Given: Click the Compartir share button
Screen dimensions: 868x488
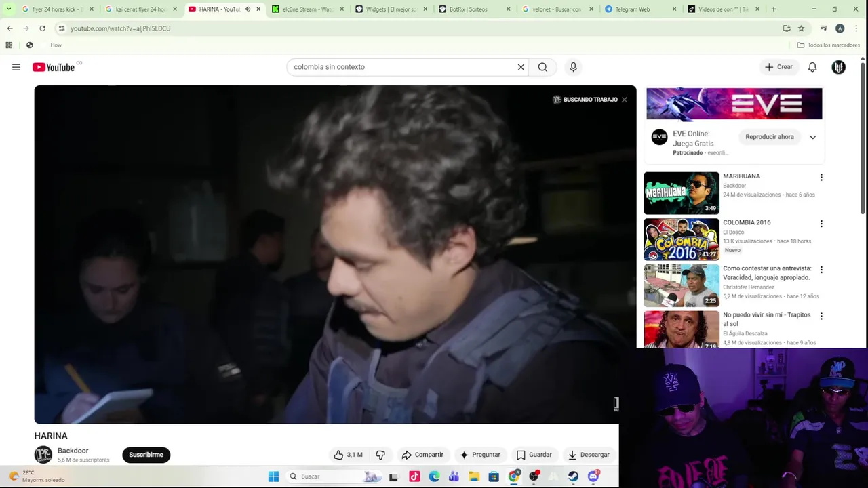Looking at the screenshot, I should pos(422,455).
